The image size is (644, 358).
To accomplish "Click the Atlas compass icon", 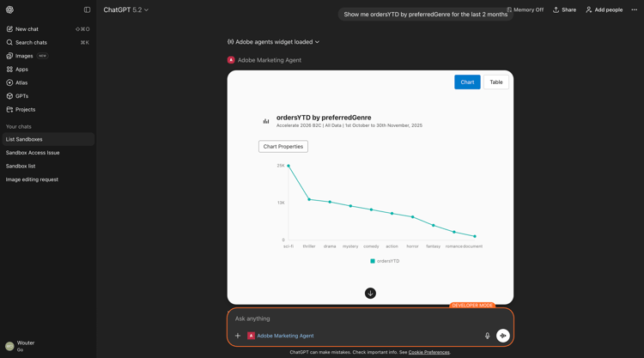I will coord(9,82).
